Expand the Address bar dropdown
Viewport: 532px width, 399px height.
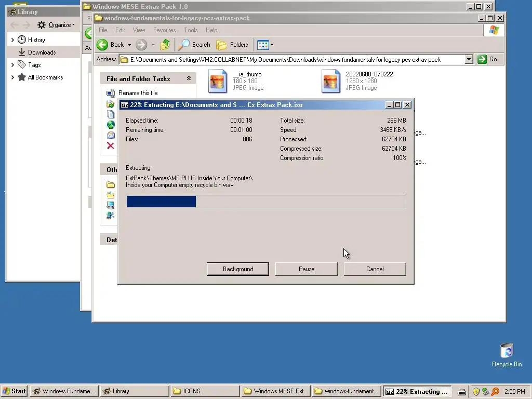coord(469,60)
